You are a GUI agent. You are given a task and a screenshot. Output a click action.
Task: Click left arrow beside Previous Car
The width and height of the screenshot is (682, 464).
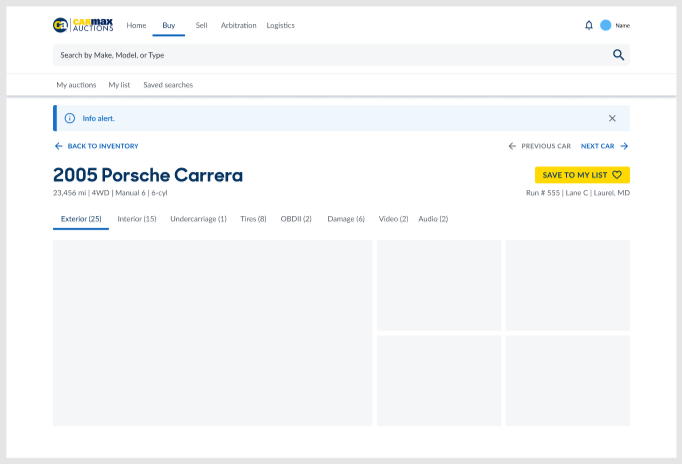(x=512, y=146)
